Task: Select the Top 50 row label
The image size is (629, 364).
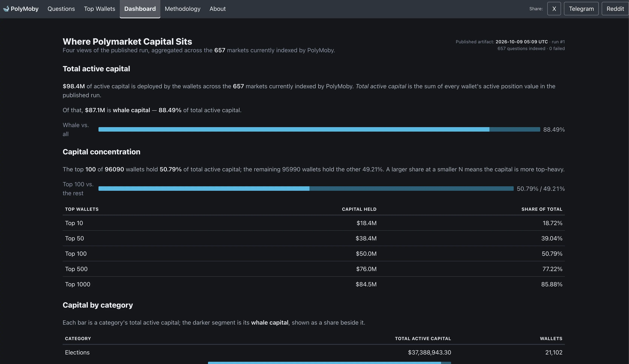Action: point(74,238)
